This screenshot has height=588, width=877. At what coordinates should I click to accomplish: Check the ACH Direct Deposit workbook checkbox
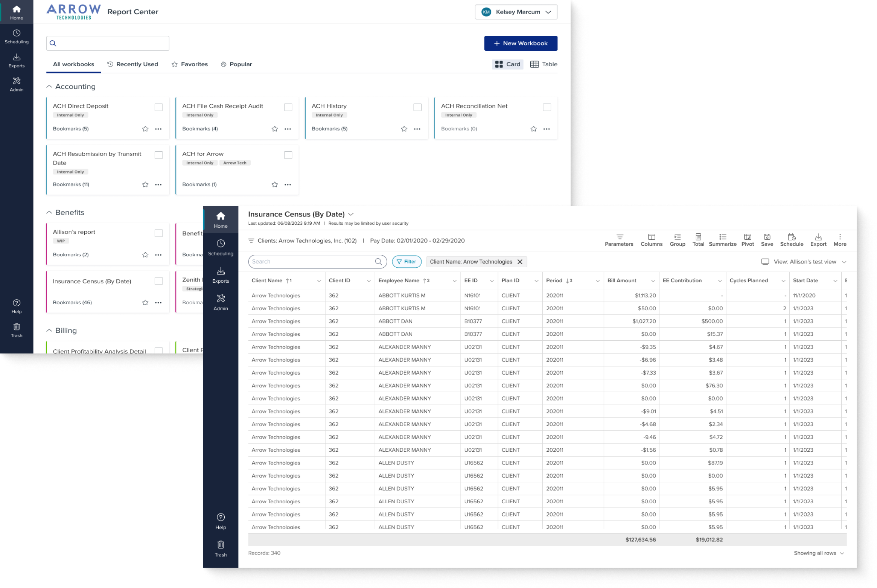(158, 107)
